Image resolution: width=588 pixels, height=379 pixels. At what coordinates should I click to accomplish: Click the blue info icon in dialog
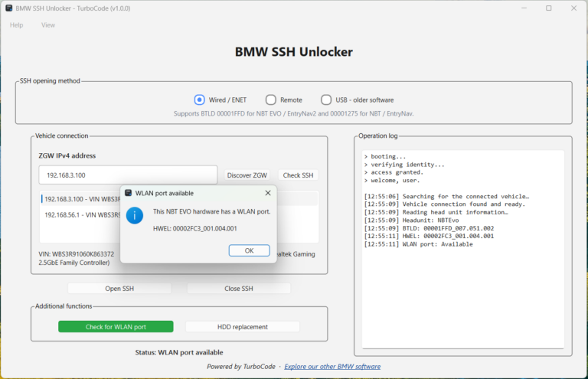click(x=134, y=216)
